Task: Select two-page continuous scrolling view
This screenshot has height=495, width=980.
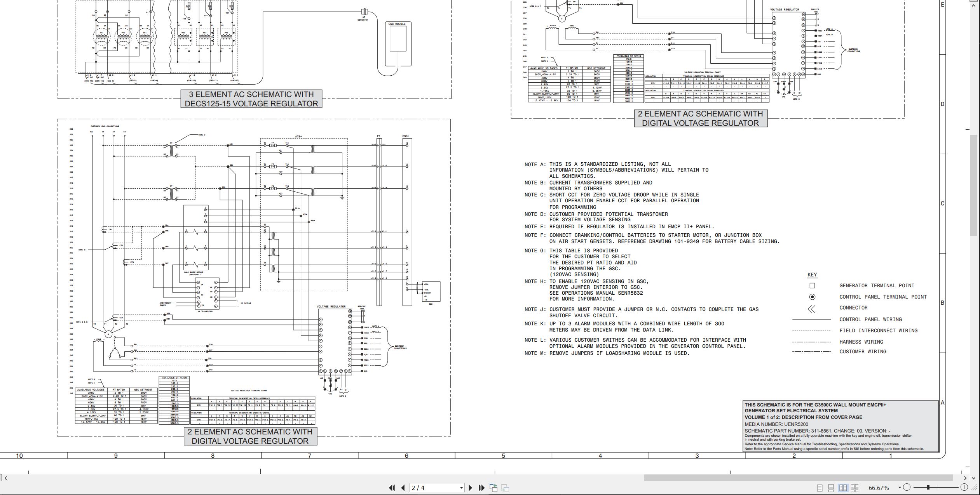Action: click(855, 488)
